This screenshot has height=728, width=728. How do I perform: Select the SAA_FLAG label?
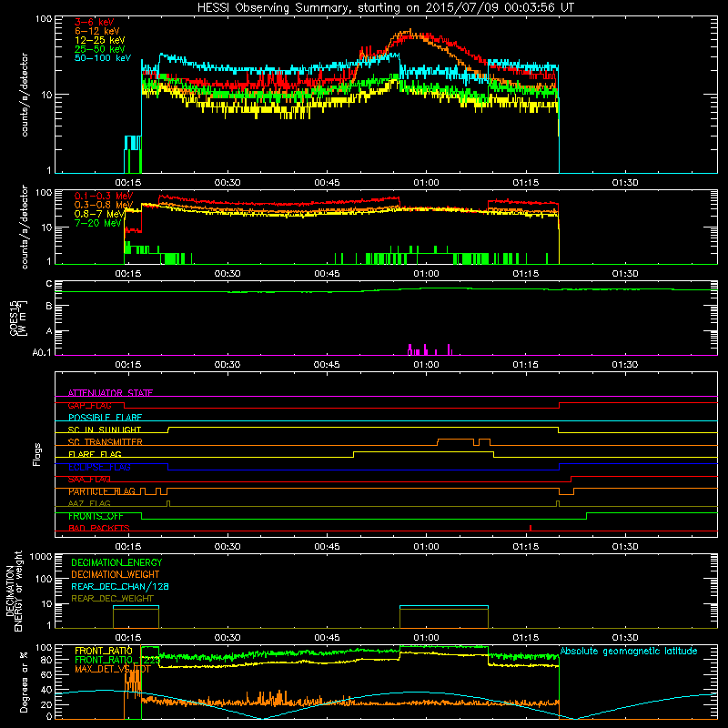click(x=89, y=480)
